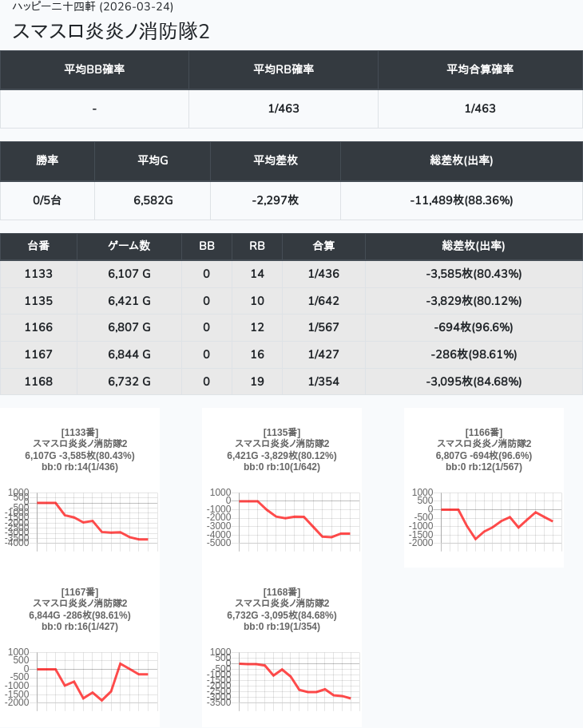Open the slump graph for machine 1133

click(x=80, y=517)
